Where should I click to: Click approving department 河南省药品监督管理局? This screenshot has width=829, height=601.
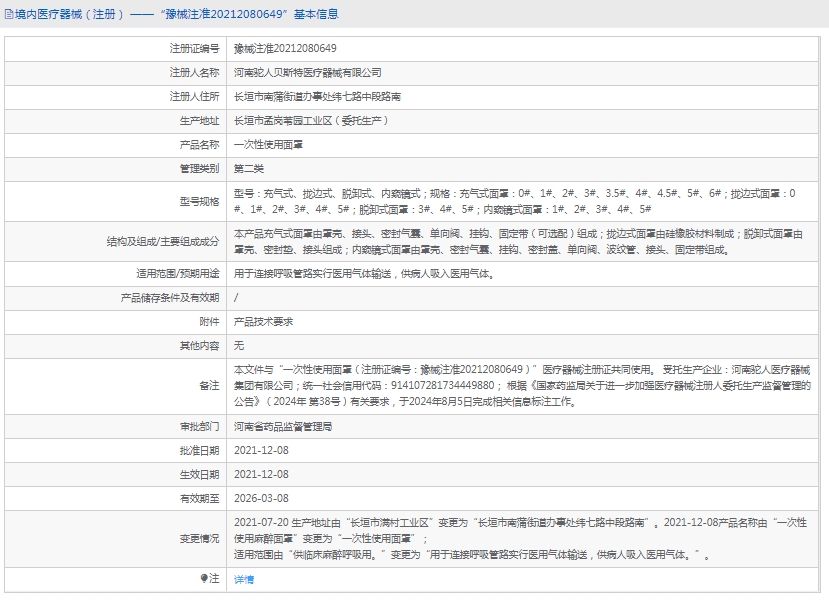pyautogui.click(x=283, y=425)
